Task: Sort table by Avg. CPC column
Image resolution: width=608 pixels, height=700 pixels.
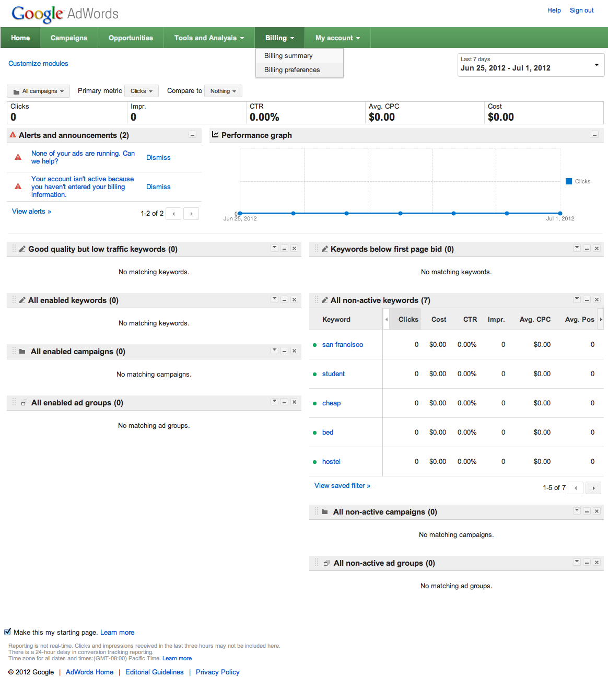Action: [535, 320]
